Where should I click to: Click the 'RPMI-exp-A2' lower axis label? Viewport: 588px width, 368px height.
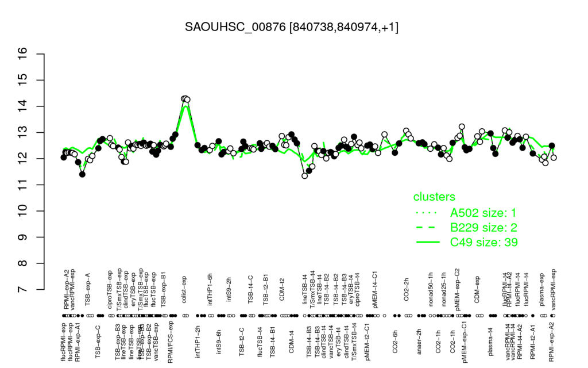[551, 343]
